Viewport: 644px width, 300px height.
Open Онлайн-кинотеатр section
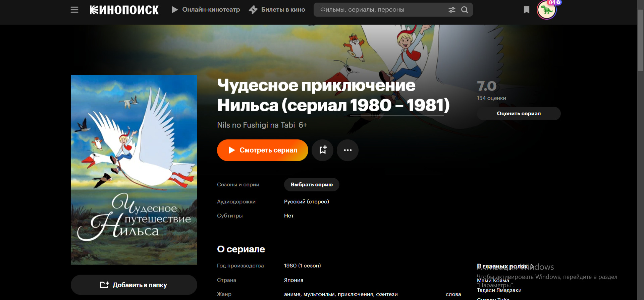tap(206, 10)
